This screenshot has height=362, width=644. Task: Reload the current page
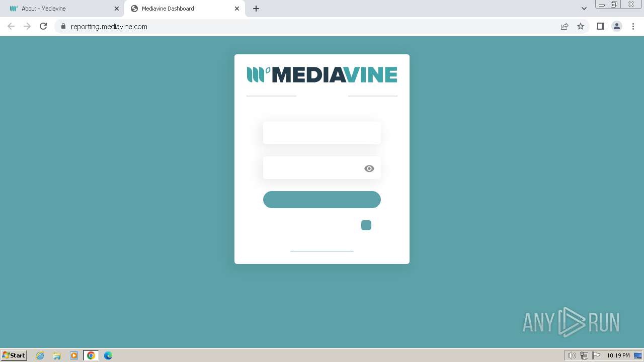pyautogui.click(x=43, y=26)
